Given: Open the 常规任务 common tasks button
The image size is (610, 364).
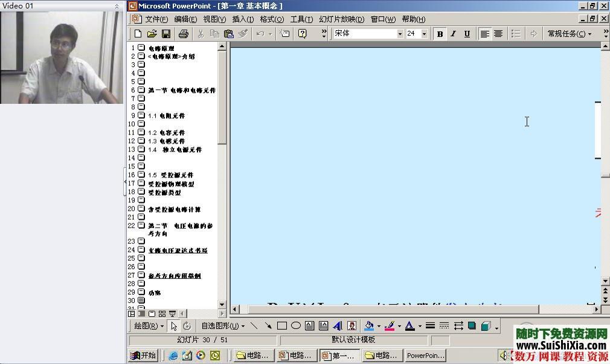Looking at the screenshot, I should [569, 34].
